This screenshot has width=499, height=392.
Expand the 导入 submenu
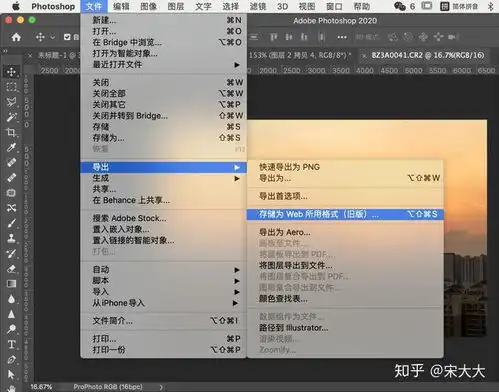pos(163,292)
